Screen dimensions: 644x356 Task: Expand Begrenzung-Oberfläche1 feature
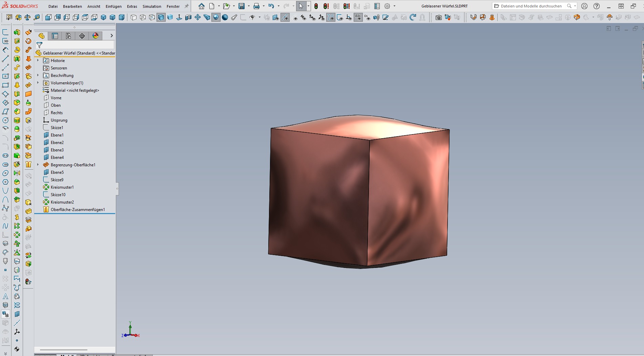(x=38, y=165)
